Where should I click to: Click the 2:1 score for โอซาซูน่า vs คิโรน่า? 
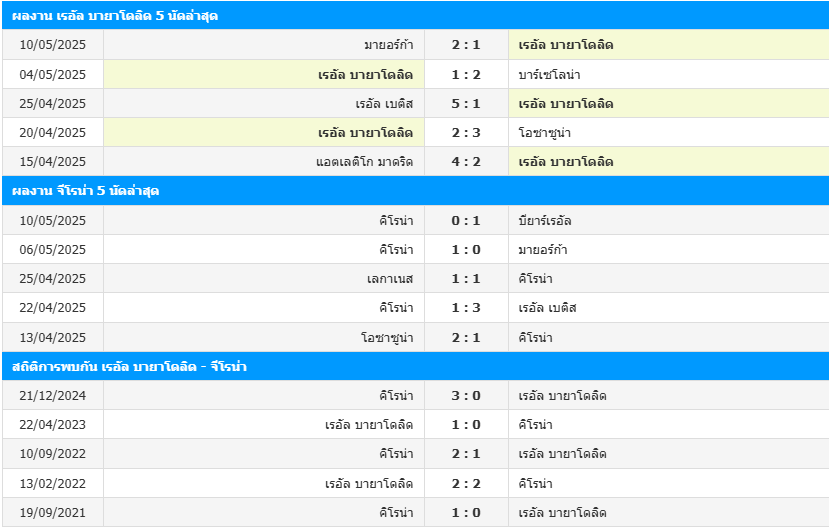click(x=466, y=337)
